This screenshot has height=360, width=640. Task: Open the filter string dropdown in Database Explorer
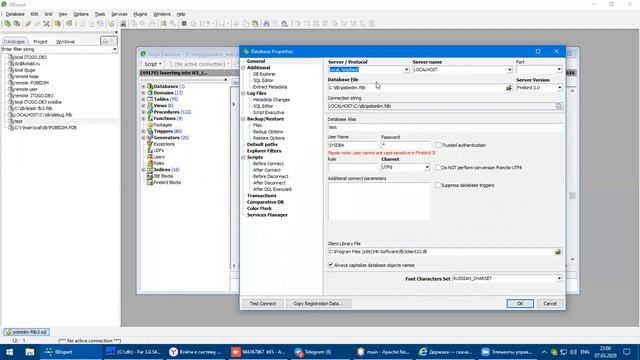(115, 49)
